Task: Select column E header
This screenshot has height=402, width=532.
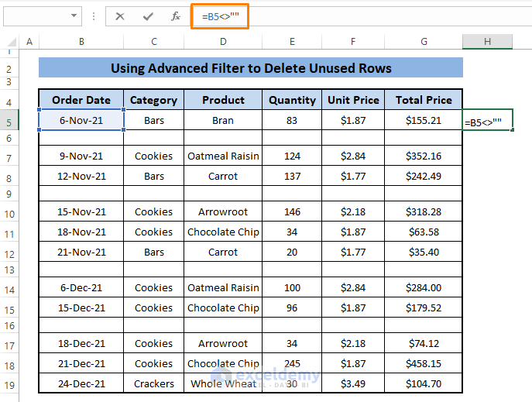Action: coord(292,42)
